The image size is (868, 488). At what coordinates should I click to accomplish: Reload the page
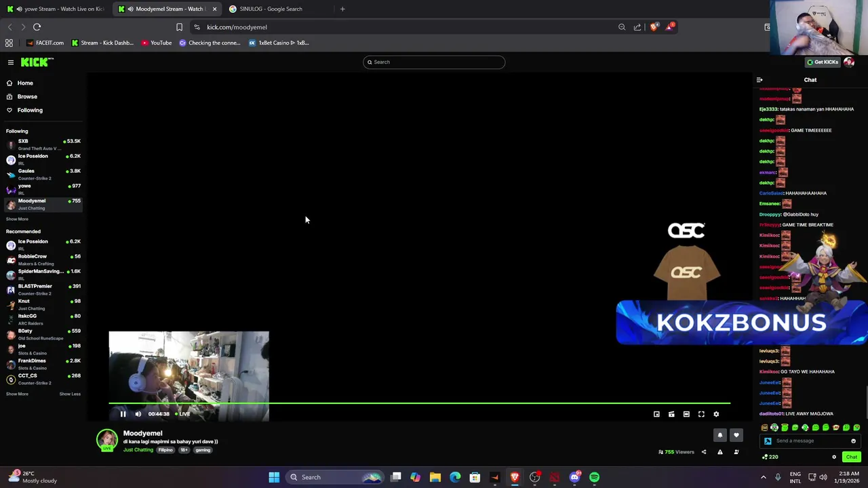pos(37,27)
